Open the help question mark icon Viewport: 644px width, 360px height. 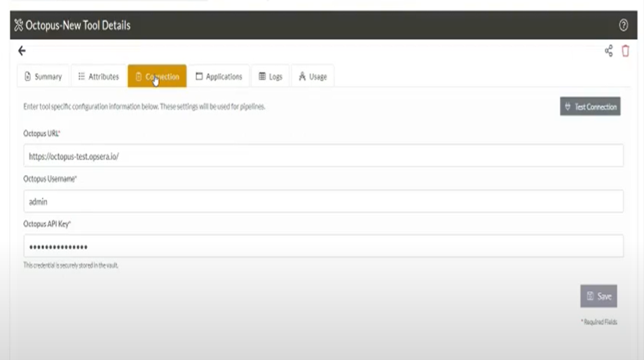pos(623,25)
